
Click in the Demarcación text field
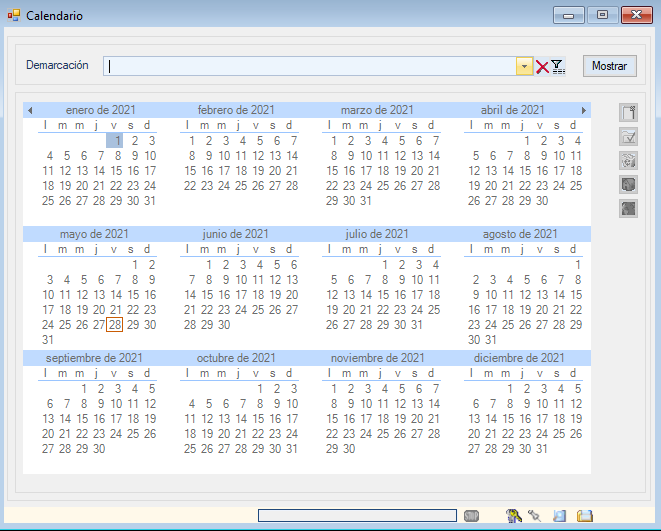click(310, 67)
